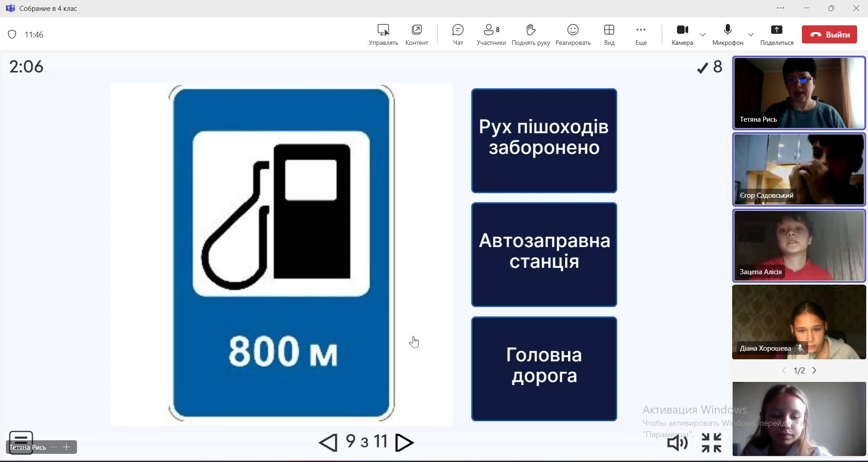Go to the next quiz question
The width and height of the screenshot is (868, 462).
coord(404,443)
